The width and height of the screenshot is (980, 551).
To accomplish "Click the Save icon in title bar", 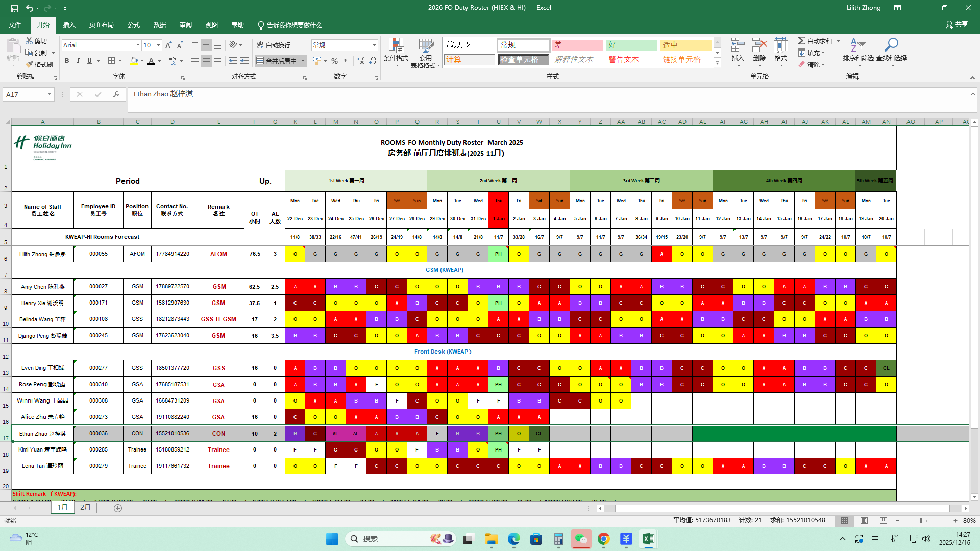I will click(14, 8).
